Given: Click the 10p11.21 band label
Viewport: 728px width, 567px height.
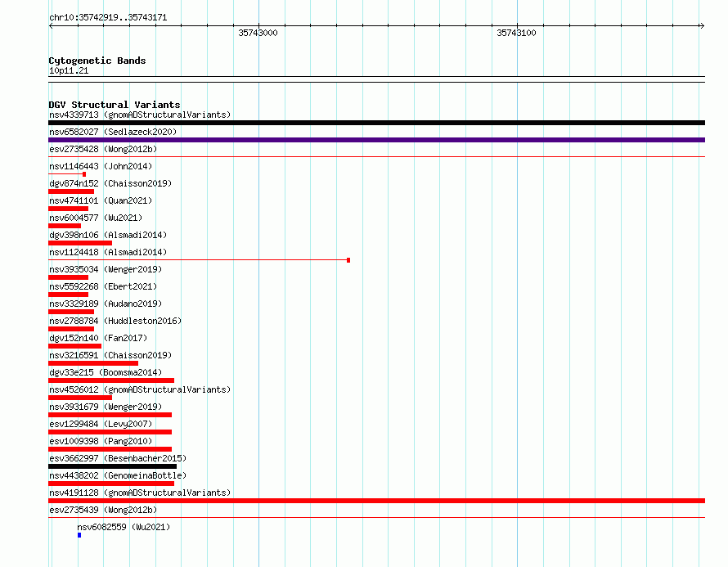Looking at the screenshot, I should pos(69,70).
